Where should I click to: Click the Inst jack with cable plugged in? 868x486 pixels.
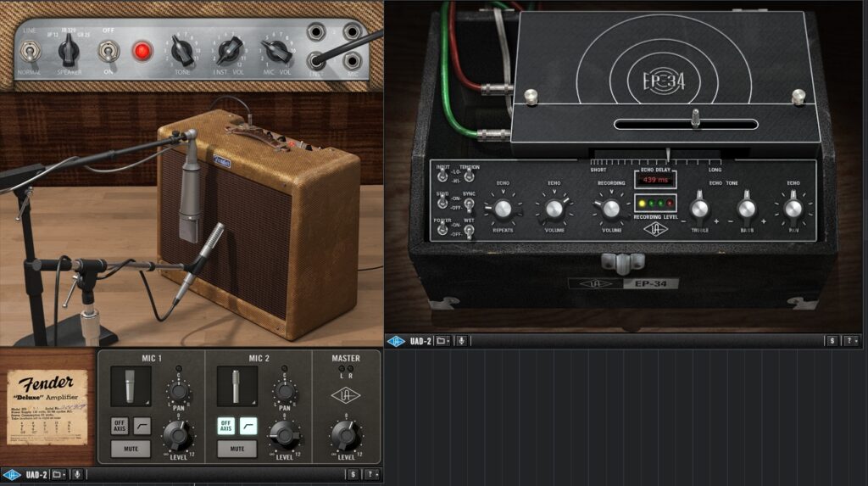pos(317,61)
